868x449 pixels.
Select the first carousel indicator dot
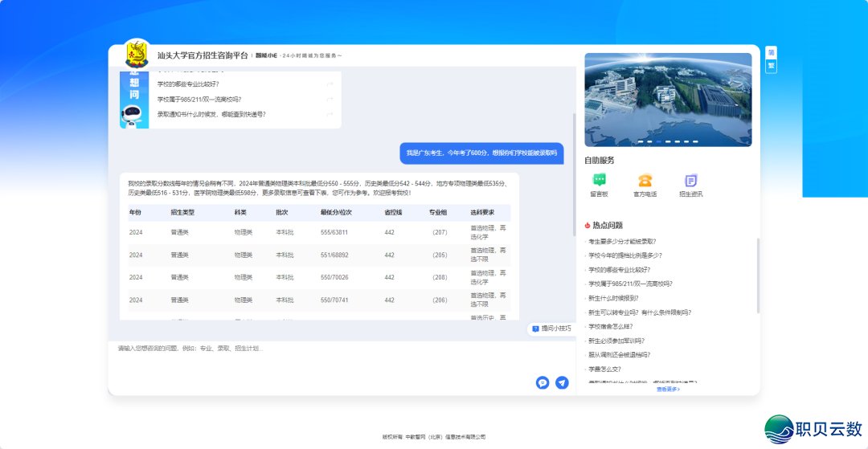tap(641, 141)
